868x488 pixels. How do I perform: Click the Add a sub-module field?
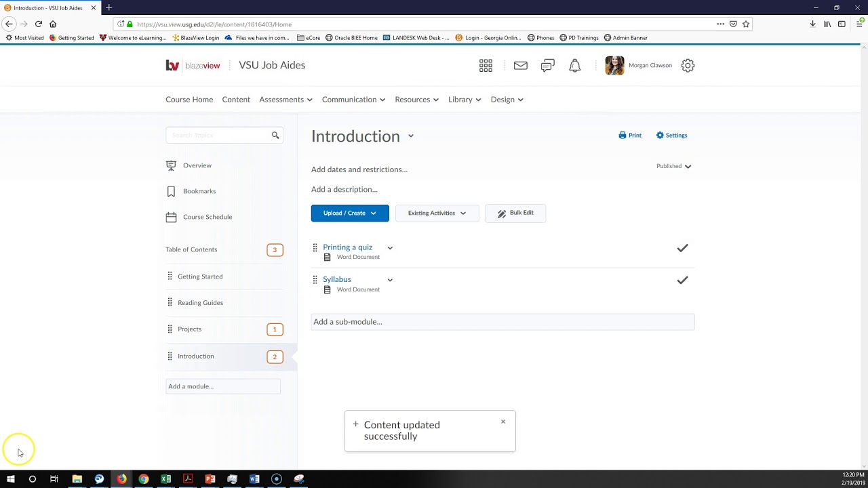502,322
